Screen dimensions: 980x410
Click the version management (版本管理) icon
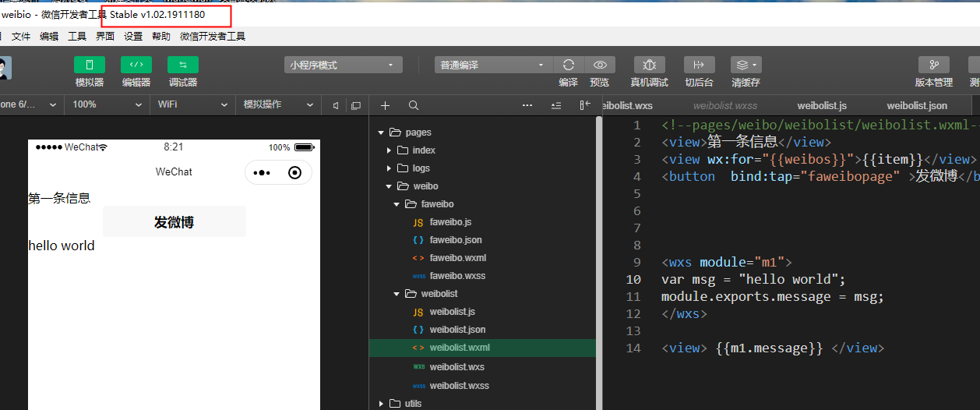point(934,65)
